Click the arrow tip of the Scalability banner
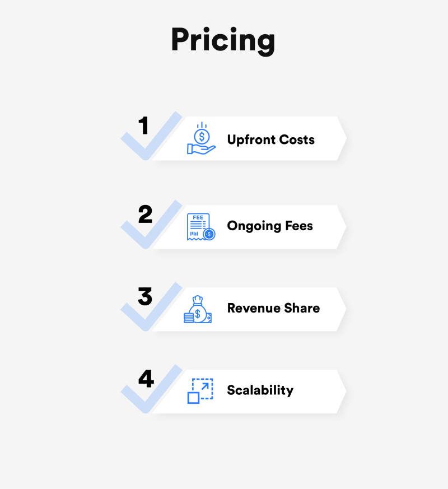Viewport: 448px width, 489px height. [342, 392]
